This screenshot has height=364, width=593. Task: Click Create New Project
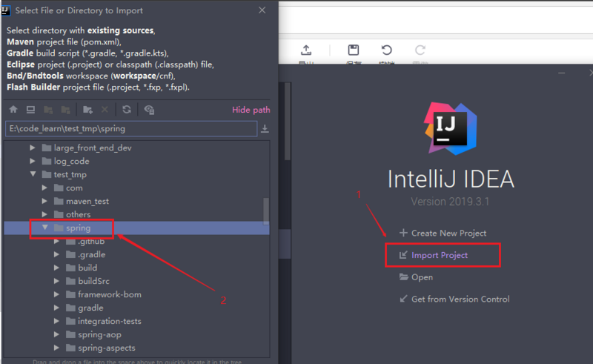click(443, 233)
